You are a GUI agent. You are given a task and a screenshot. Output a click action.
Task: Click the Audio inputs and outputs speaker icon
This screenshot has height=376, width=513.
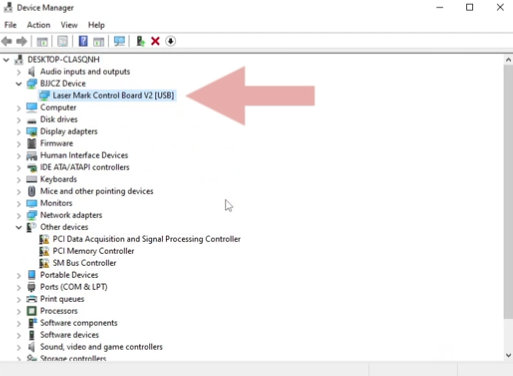31,72
